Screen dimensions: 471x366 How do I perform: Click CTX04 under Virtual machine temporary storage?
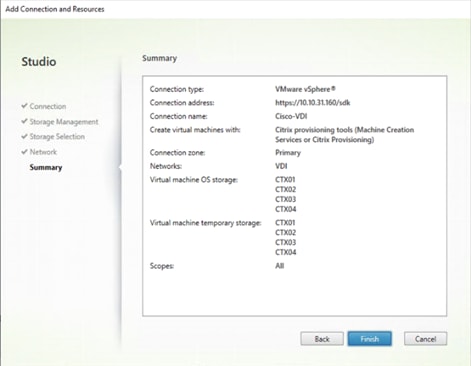click(285, 252)
